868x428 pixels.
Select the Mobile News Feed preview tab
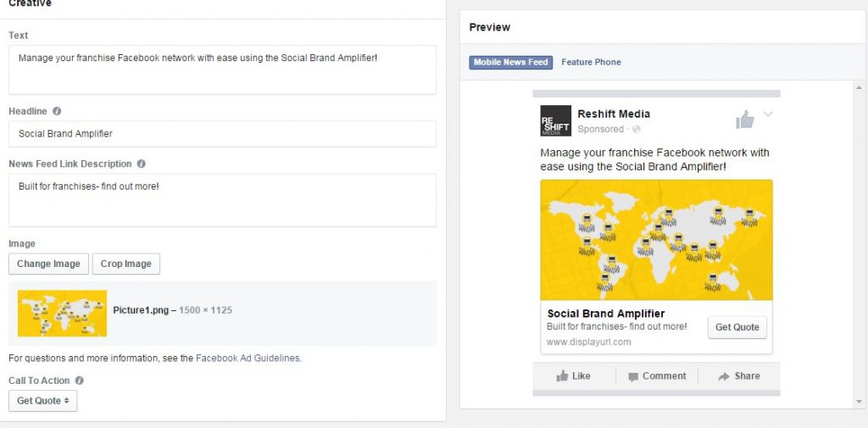[x=511, y=62]
